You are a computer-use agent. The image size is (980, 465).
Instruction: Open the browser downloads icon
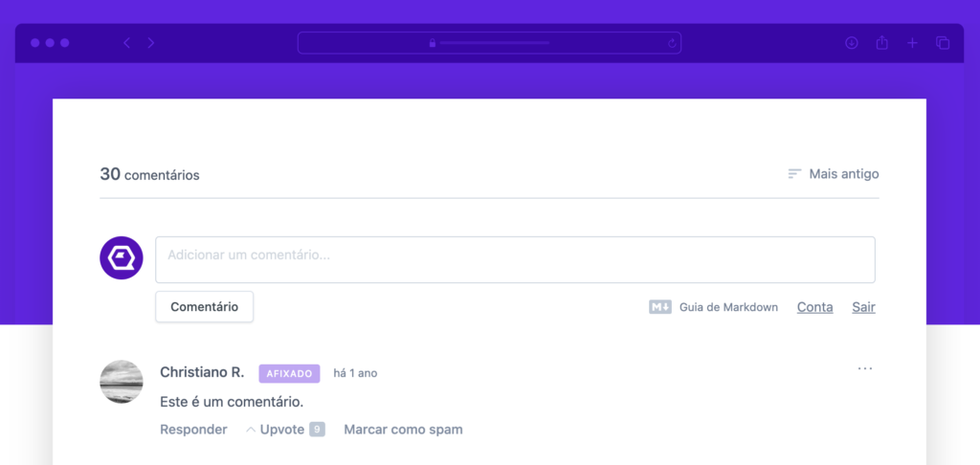[x=852, y=43]
